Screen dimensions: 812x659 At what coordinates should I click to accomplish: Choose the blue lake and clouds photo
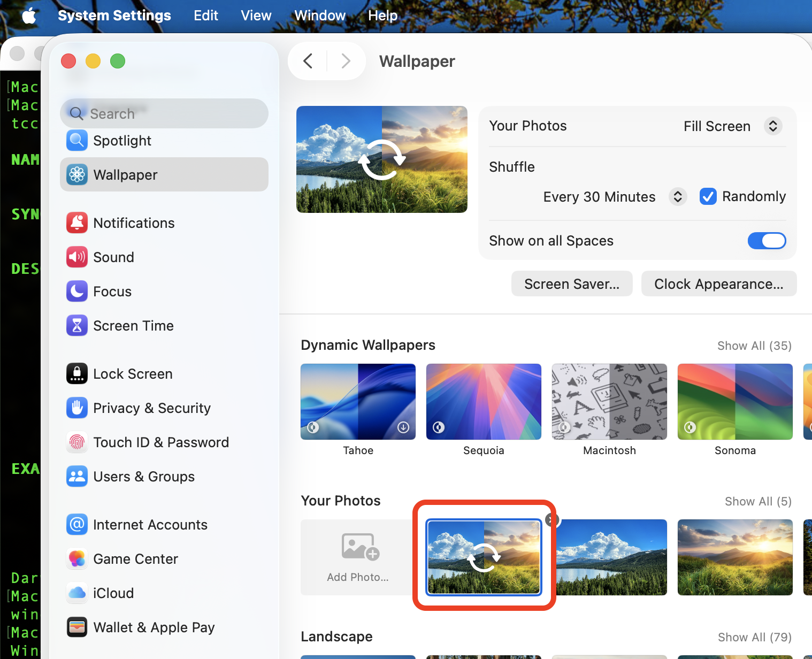[611, 557]
